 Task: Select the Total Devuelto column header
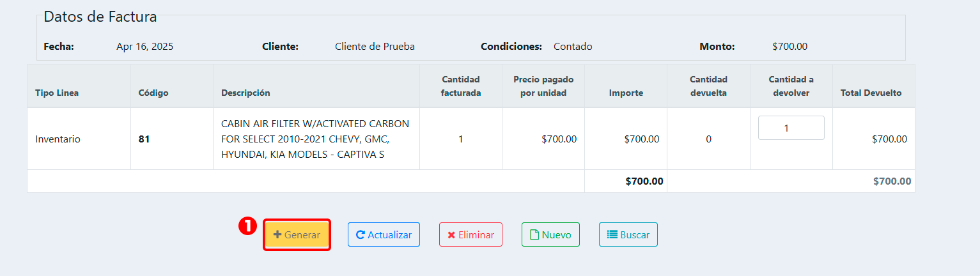[871, 93]
